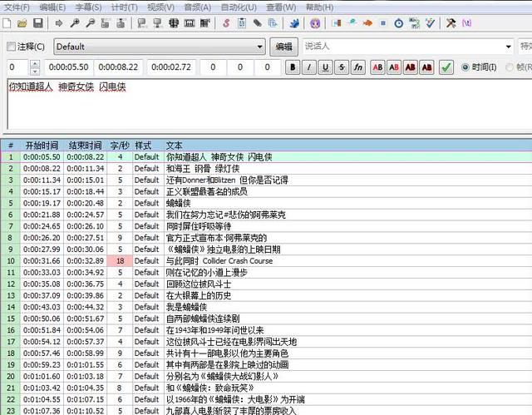This screenshot has height=415, width=532.
Task: Open a subtitle file with the folder icon
Action: pyautogui.click(x=22, y=23)
